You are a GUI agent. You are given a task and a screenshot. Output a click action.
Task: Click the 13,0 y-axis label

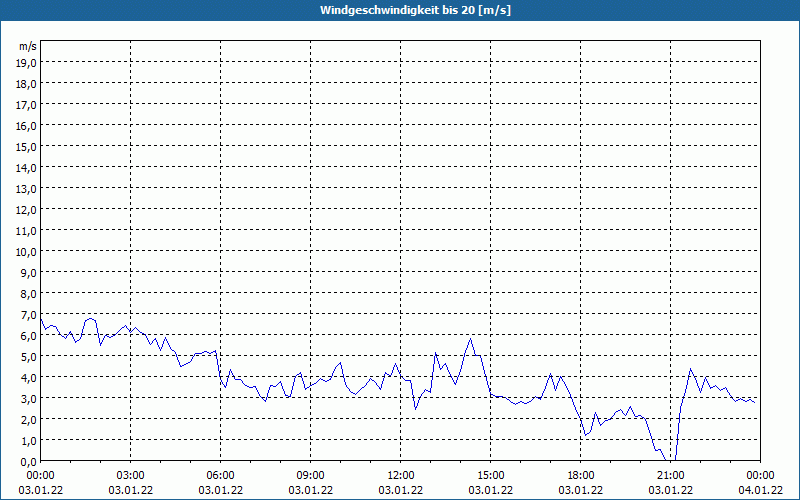pos(26,189)
